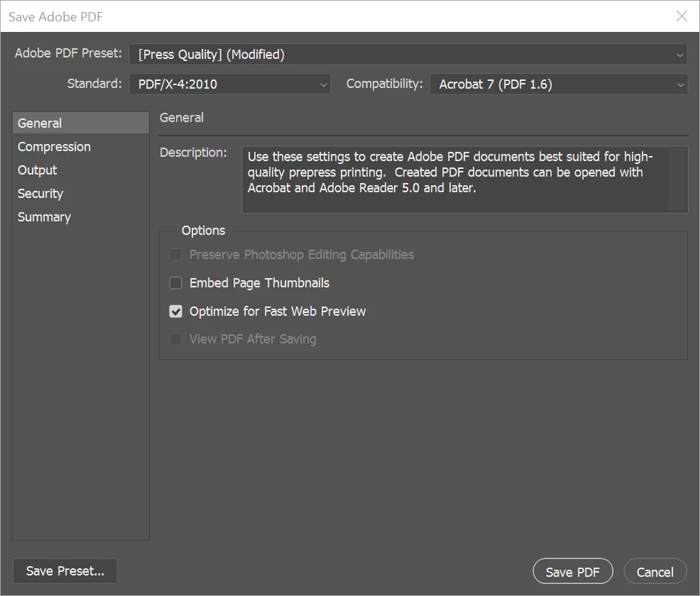
Task: Disable Optimize for Fast Web Preview
Action: point(175,311)
